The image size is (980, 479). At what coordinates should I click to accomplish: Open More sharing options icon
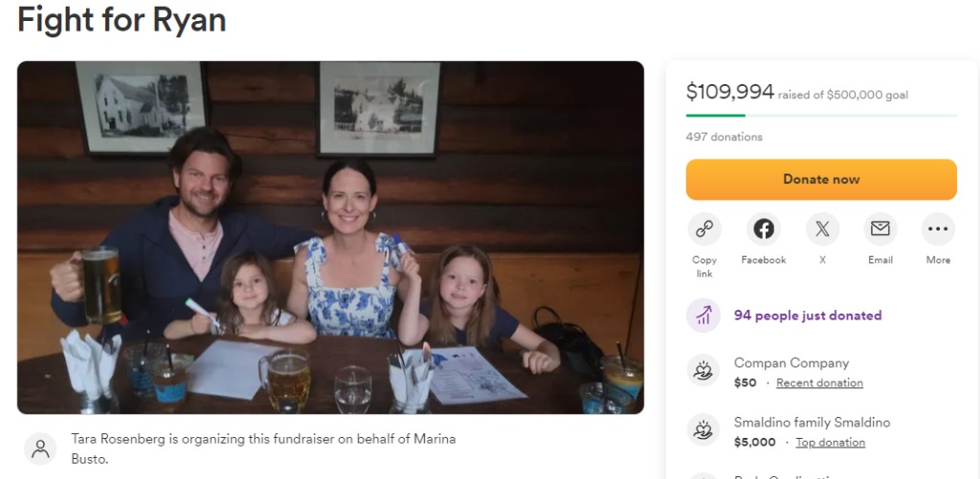point(938,229)
